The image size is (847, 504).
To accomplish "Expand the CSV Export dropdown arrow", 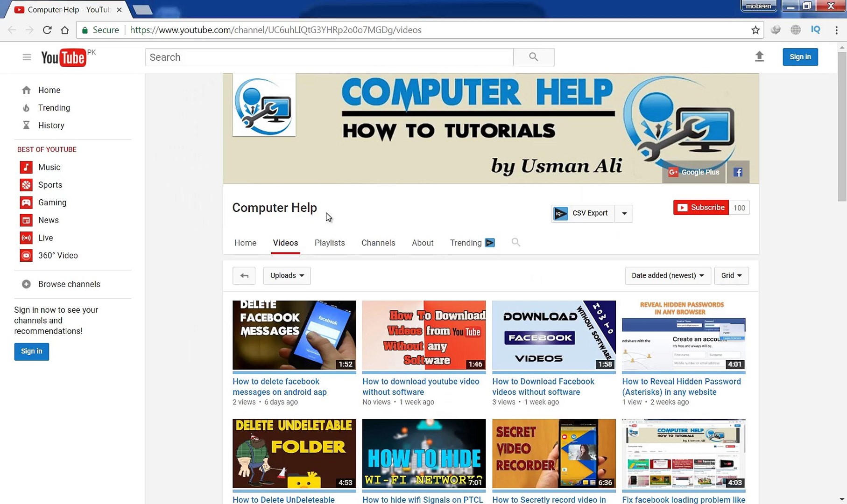I will click(x=624, y=214).
